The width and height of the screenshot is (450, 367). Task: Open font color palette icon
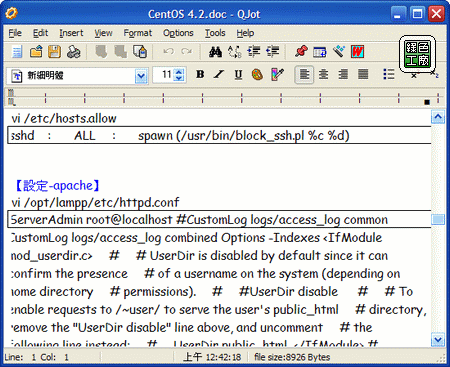pos(257,74)
